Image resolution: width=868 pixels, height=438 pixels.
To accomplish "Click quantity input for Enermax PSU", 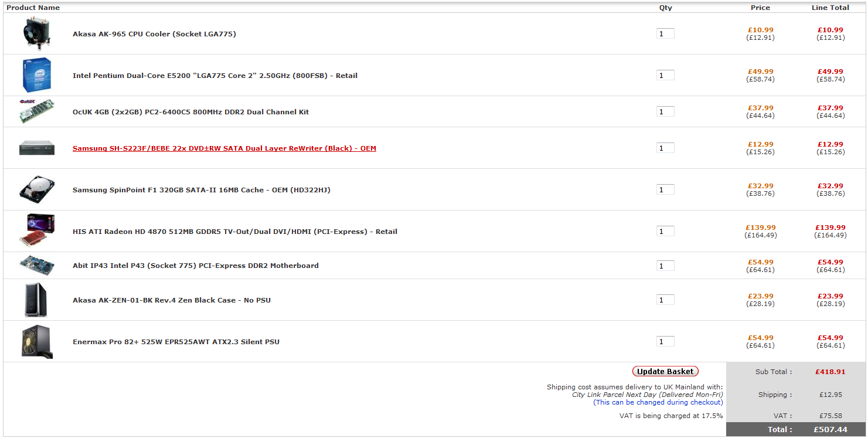I will (665, 342).
